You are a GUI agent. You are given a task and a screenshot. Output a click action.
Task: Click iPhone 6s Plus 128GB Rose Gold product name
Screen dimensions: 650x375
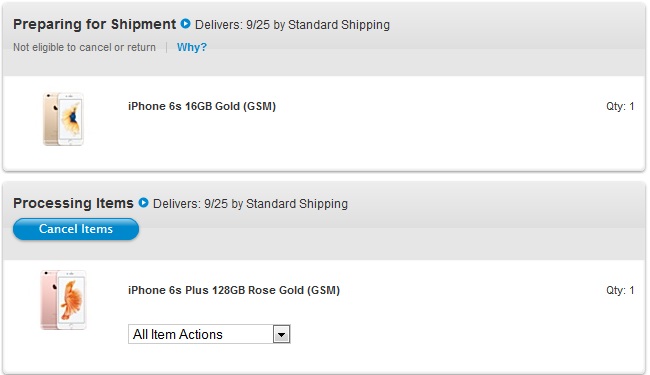[x=234, y=290]
